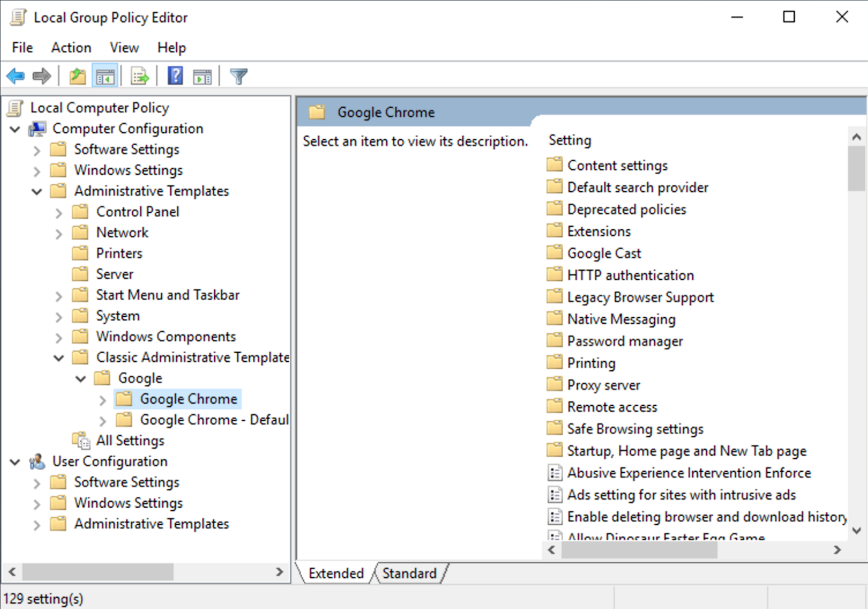Viewport: 868px width, 609px height.
Task: Click the Printers folder icon in tree
Action: 80,253
